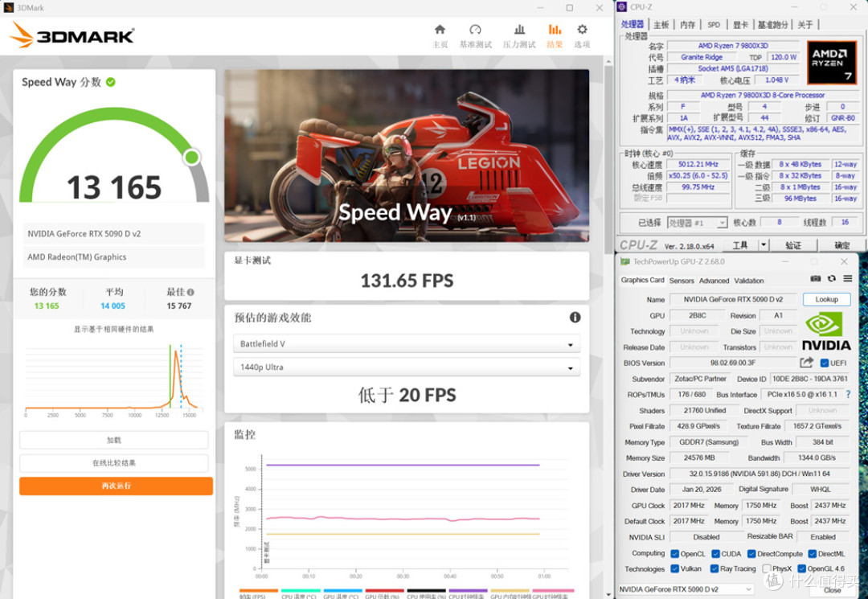Click the orange 再次运行 button
Image resolution: width=868 pixels, height=599 pixels.
pyautogui.click(x=117, y=486)
